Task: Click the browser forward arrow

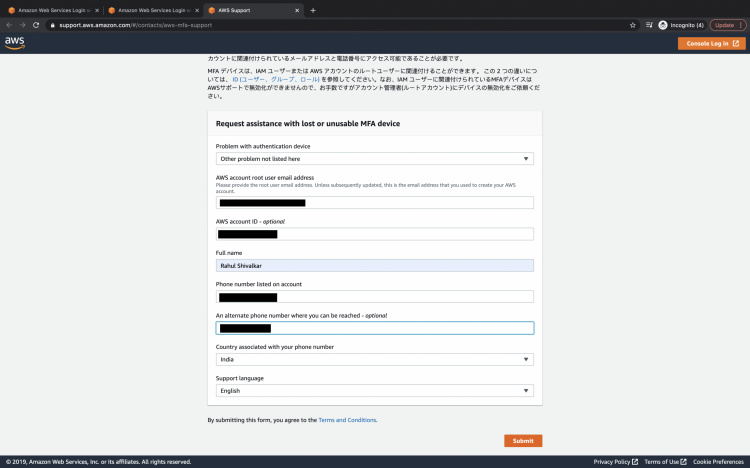Action: (x=22, y=25)
